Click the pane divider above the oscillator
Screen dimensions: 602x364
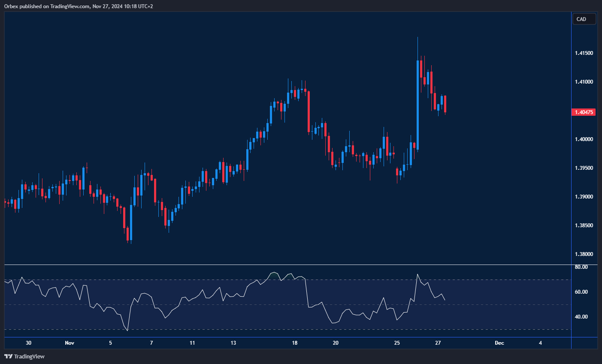(287, 265)
